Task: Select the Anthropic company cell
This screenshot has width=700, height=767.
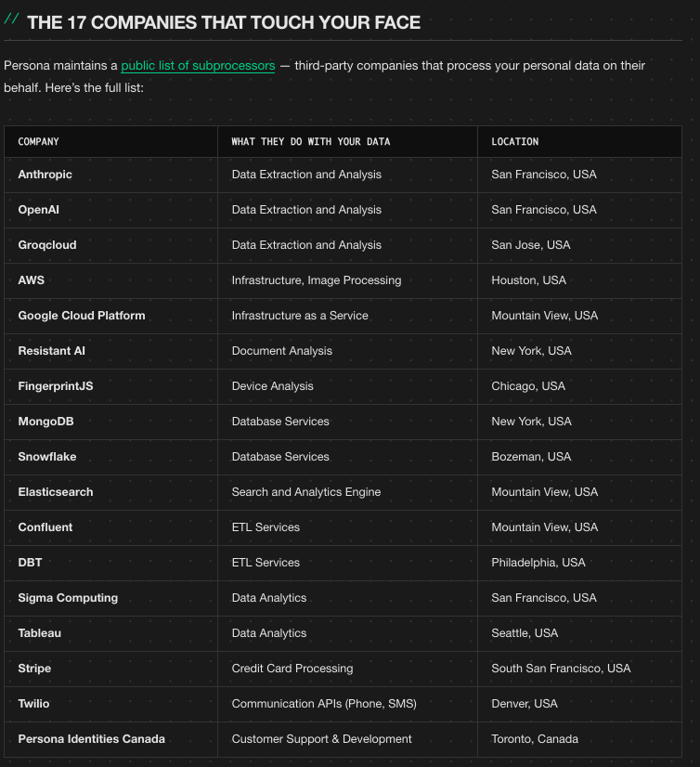Action: tap(45, 175)
